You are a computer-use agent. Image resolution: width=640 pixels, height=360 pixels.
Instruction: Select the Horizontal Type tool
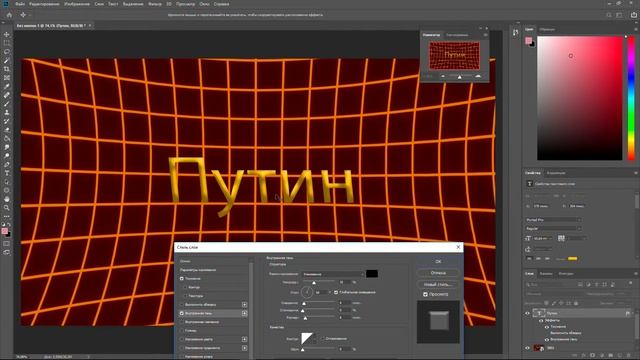pyautogui.click(x=7, y=173)
